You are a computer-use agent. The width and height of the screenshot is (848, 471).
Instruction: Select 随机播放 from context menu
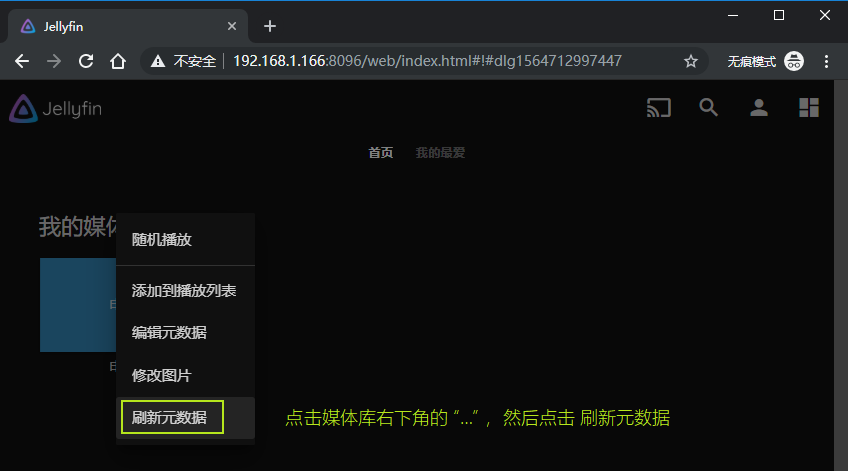(x=162, y=240)
